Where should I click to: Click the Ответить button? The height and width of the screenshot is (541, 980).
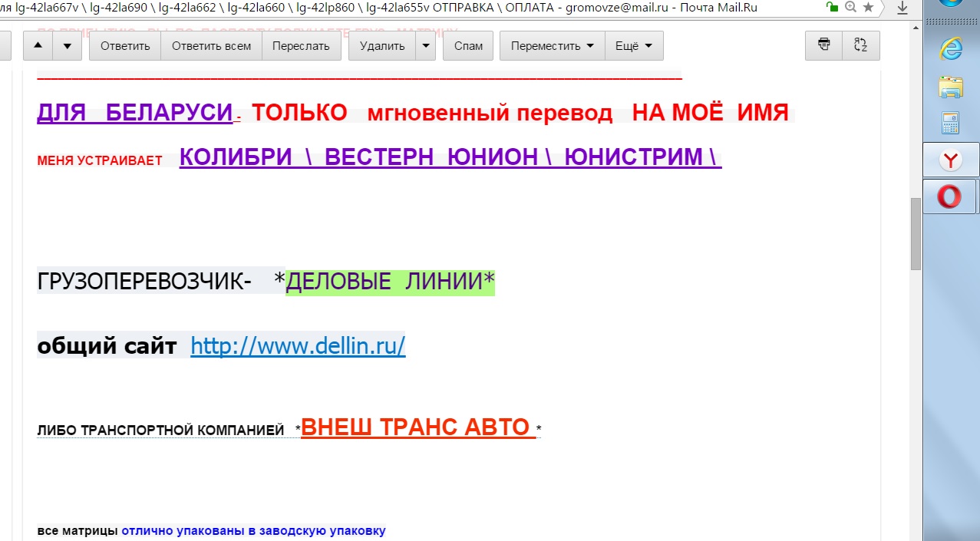125,45
